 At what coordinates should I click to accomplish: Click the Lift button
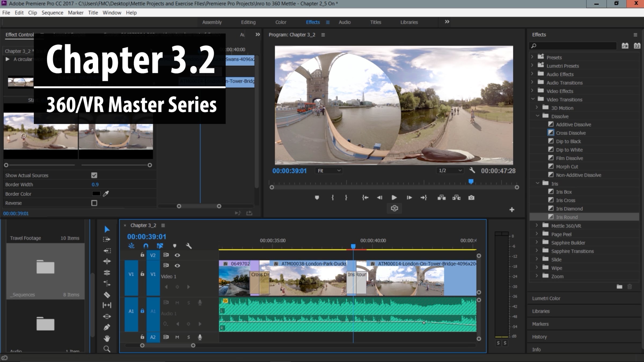(442, 198)
